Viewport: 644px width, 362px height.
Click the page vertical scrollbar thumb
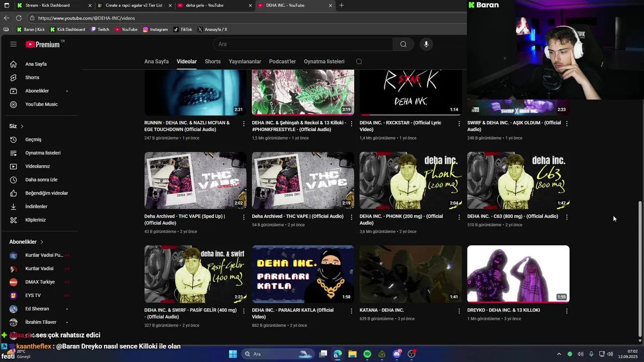tap(640, 269)
